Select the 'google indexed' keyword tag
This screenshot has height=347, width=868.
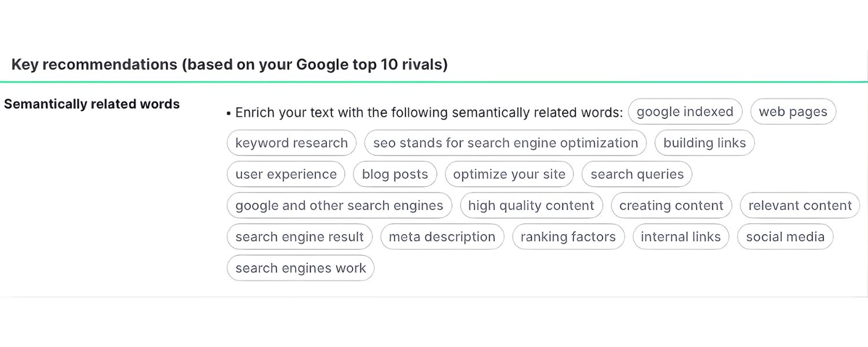[x=685, y=112]
